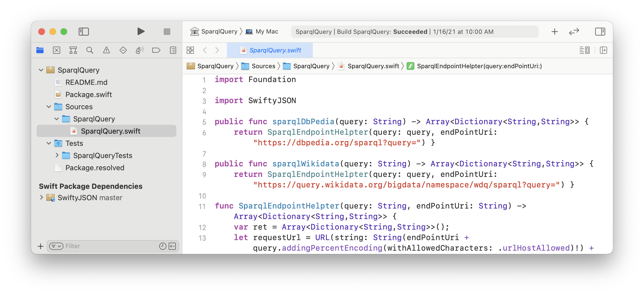
Task: Open the Breakpoint navigator
Action: click(156, 50)
